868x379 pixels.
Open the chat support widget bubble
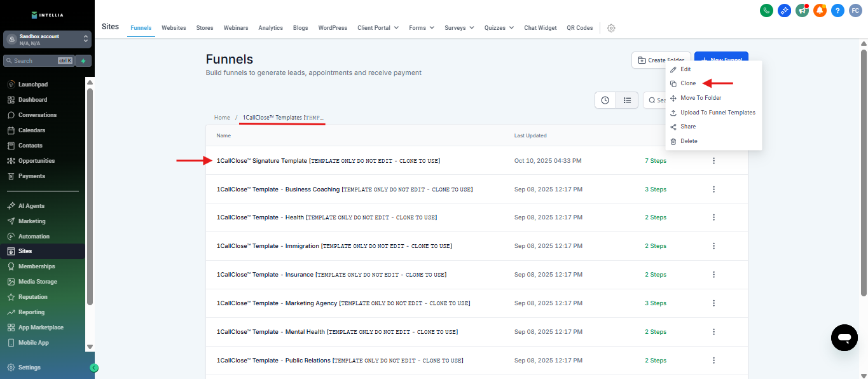pyautogui.click(x=844, y=337)
